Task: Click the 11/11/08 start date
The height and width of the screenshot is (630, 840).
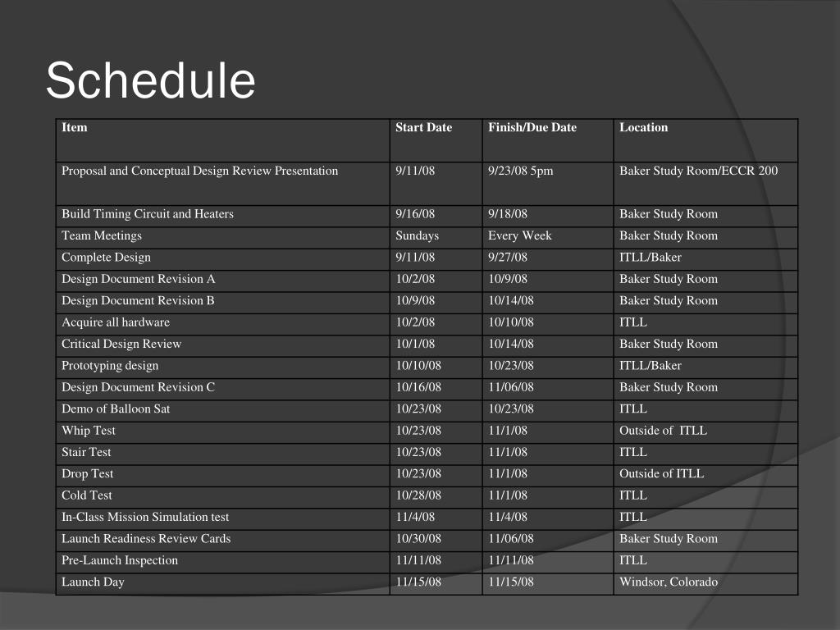Action: pos(418,560)
